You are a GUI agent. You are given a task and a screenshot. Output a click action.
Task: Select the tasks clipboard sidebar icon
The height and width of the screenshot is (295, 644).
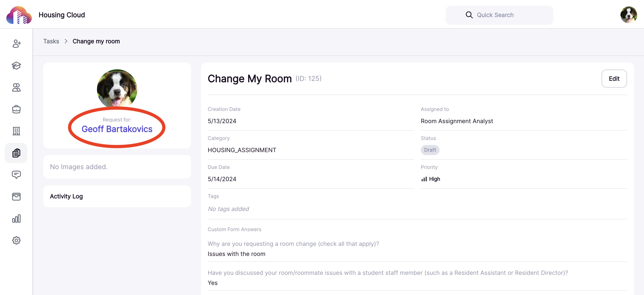pyautogui.click(x=16, y=153)
